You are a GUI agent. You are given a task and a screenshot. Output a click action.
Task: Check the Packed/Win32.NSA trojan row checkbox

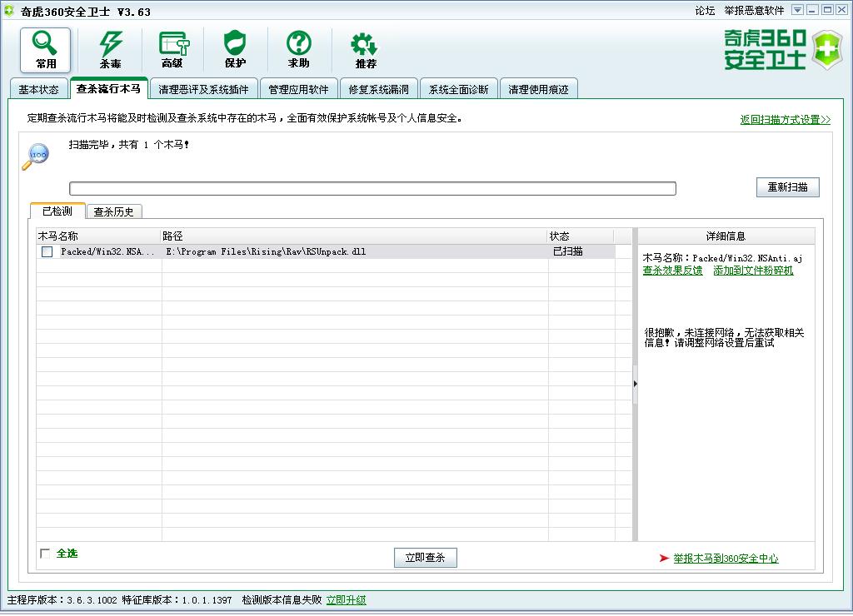(x=47, y=251)
